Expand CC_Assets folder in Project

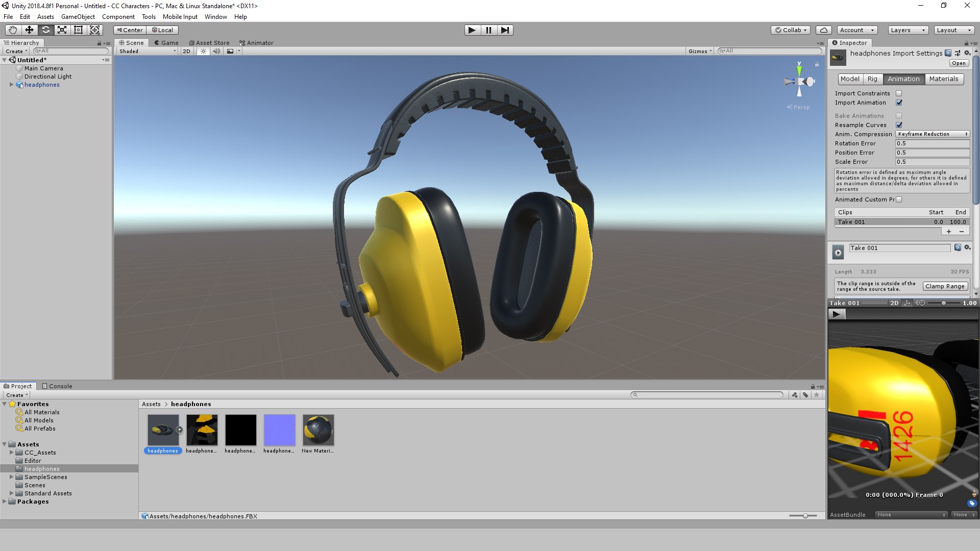click(11, 453)
